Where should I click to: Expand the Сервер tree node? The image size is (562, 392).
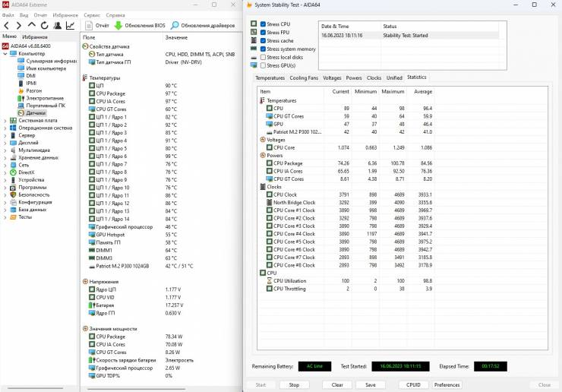tap(5, 135)
